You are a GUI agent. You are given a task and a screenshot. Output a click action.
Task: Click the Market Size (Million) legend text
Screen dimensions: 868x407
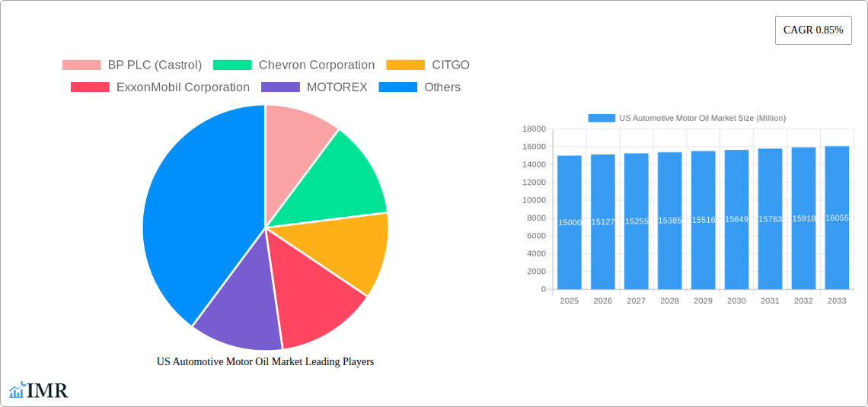[x=703, y=118]
